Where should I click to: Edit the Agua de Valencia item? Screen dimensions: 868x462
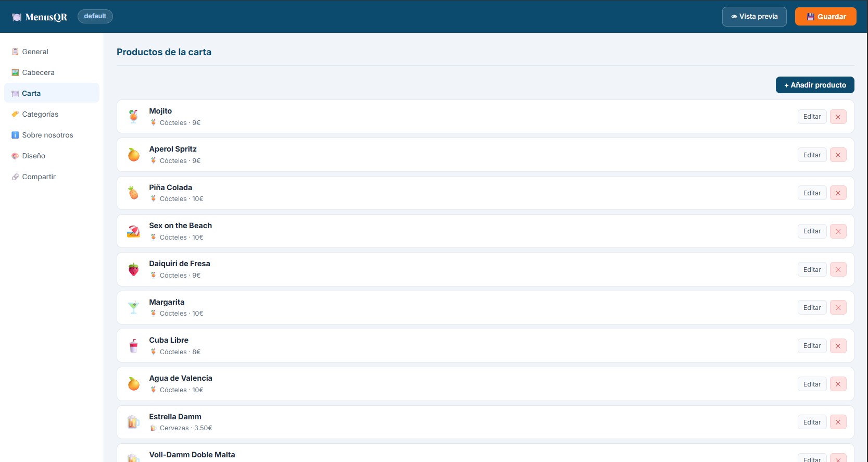[812, 384]
